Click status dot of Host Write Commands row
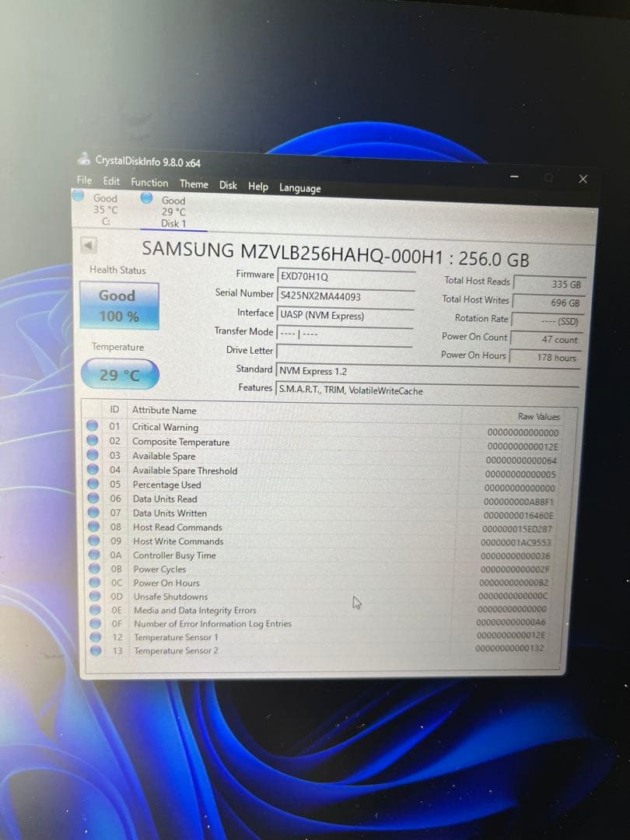 point(94,540)
